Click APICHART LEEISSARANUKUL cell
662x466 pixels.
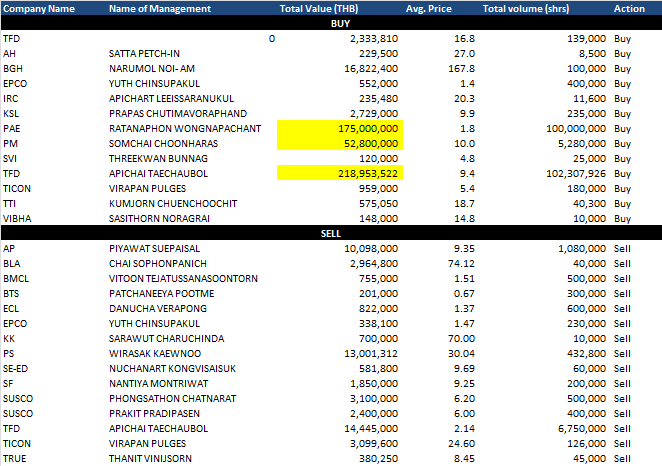click(171, 98)
